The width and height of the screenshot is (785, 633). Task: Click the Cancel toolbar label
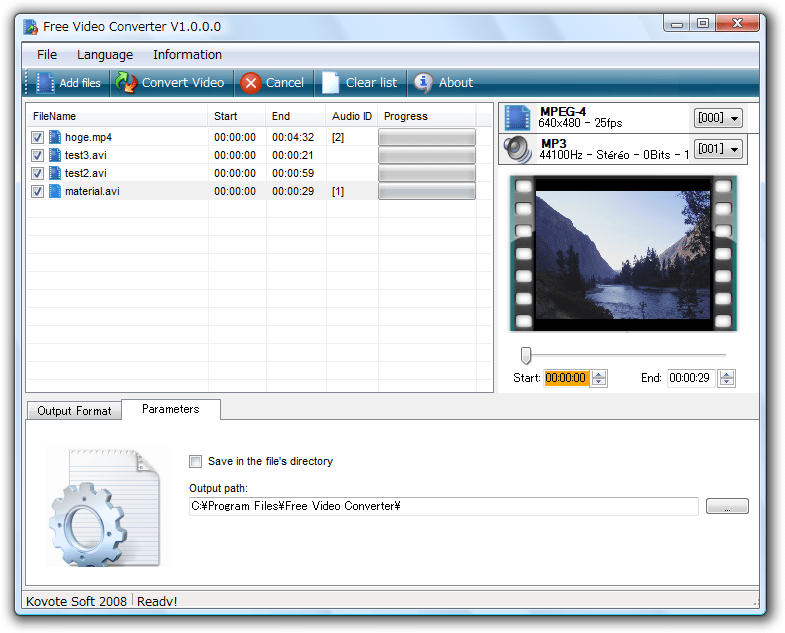point(285,83)
